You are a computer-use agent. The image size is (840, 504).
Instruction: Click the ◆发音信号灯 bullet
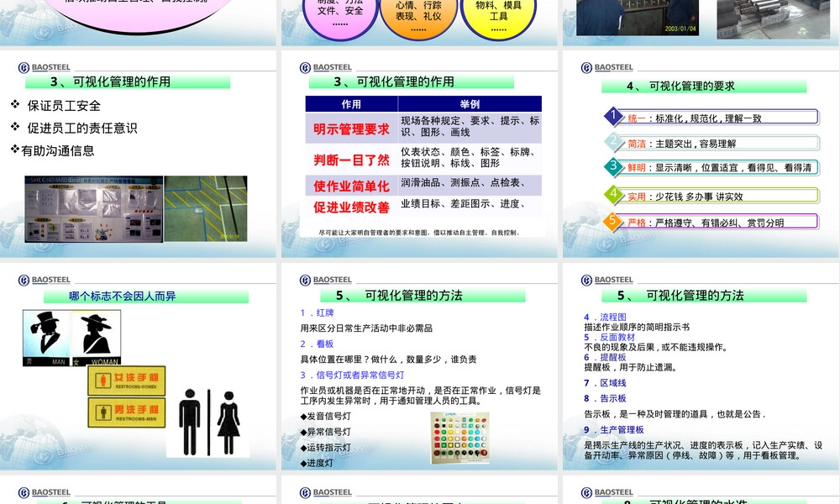pyautogui.click(x=326, y=416)
